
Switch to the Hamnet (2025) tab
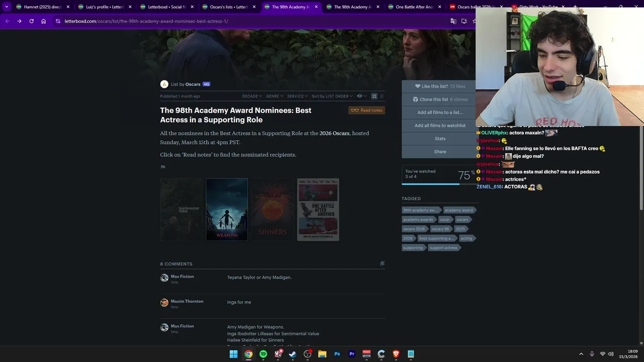point(42,7)
